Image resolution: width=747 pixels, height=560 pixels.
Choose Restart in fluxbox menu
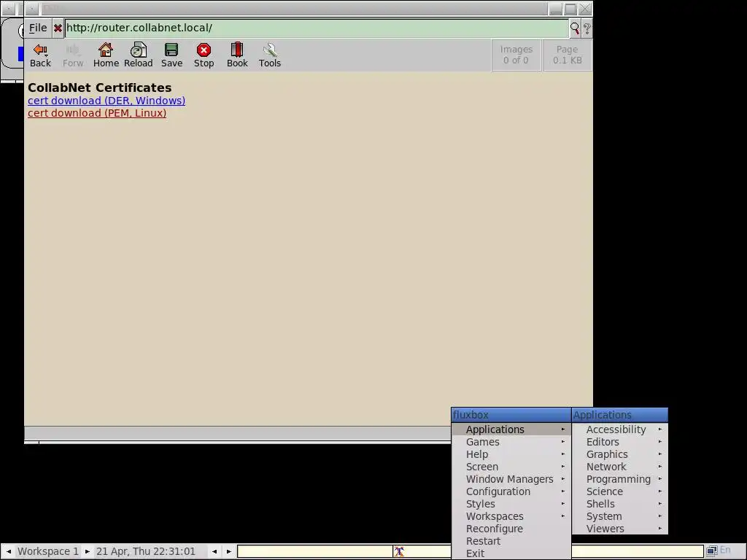click(511, 541)
